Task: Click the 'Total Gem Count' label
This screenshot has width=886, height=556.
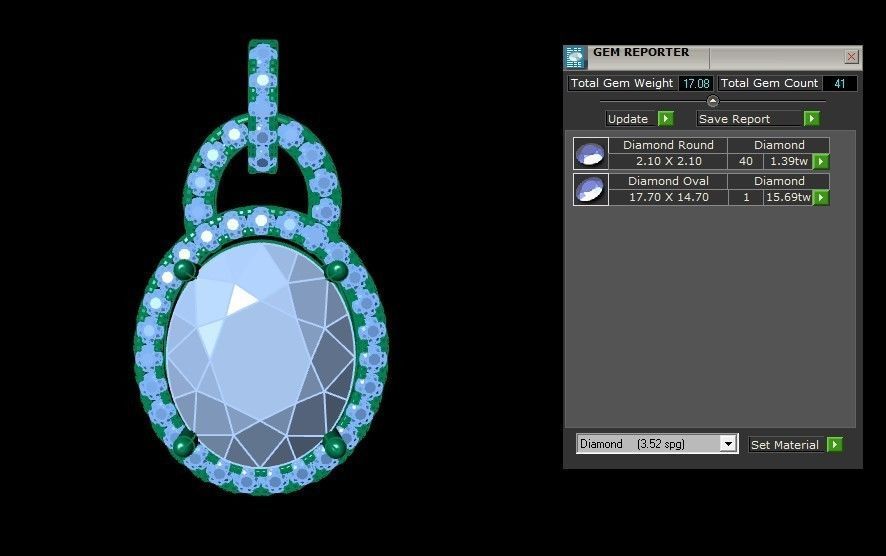Action: pos(769,83)
